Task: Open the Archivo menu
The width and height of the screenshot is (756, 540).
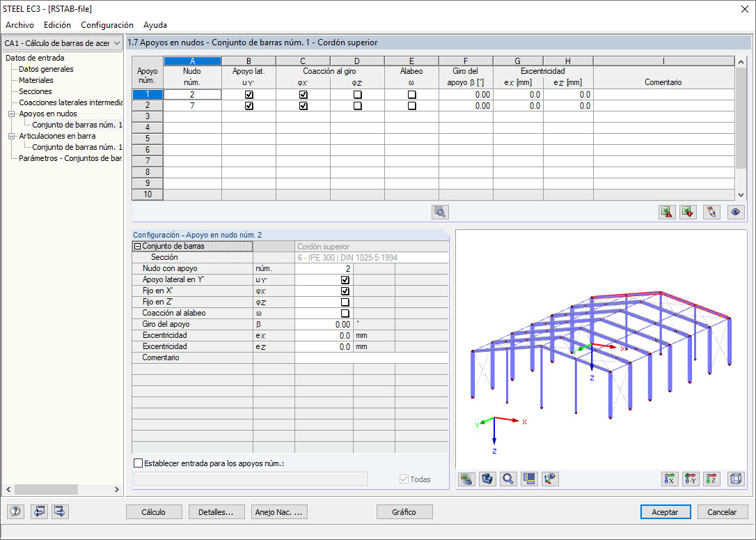Action: [x=19, y=25]
